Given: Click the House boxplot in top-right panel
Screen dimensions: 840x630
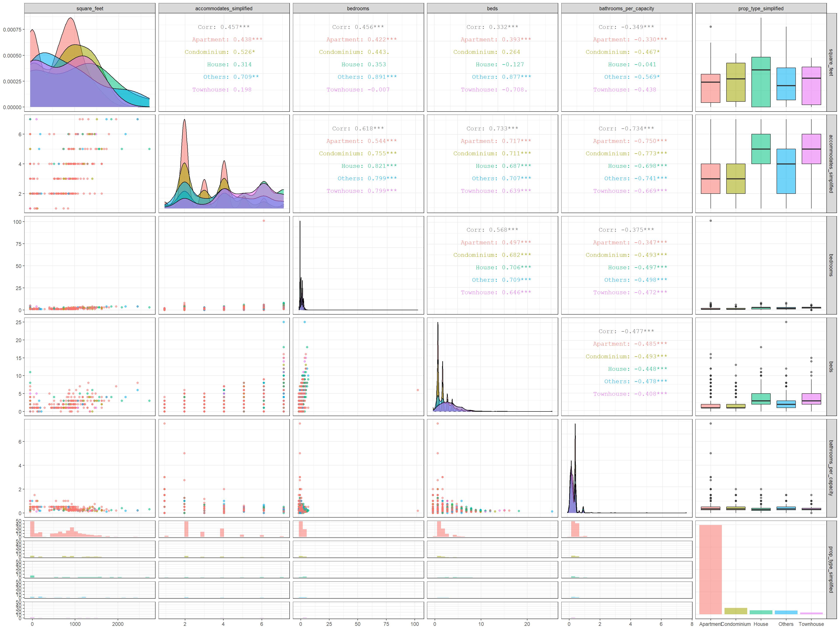Looking at the screenshot, I should pyautogui.click(x=761, y=82).
